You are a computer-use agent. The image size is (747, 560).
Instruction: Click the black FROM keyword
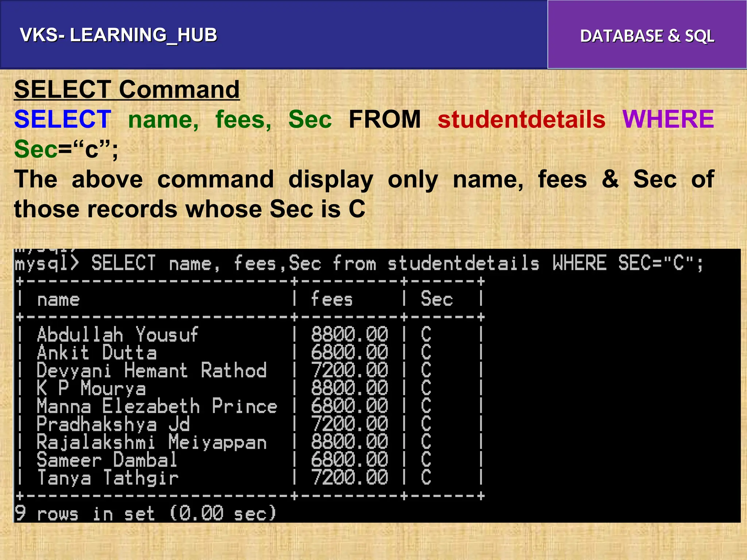385,119
